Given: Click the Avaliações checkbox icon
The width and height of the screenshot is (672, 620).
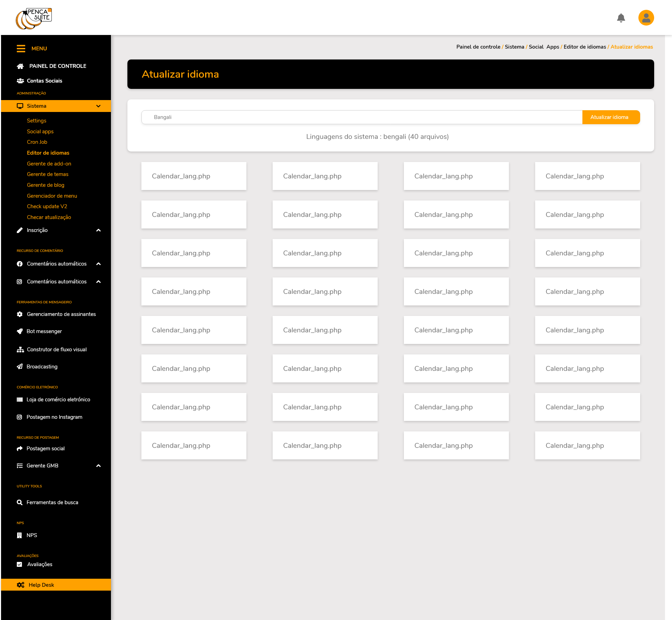Looking at the screenshot, I should (20, 564).
